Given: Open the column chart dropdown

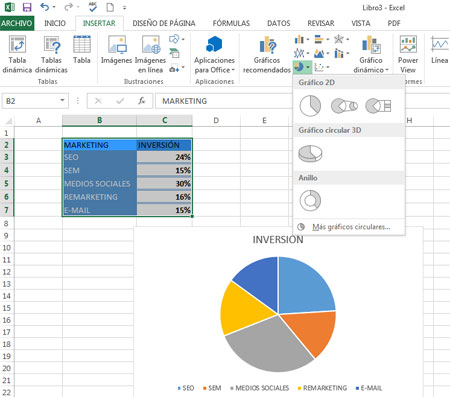Looking at the screenshot, I should click(x=302, y=40).
